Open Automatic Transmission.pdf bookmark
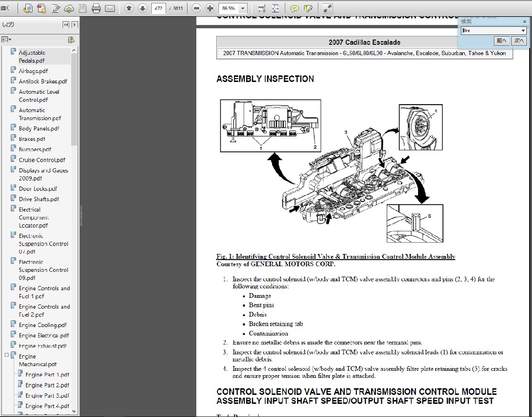The image size is (532, 417). 40,114
